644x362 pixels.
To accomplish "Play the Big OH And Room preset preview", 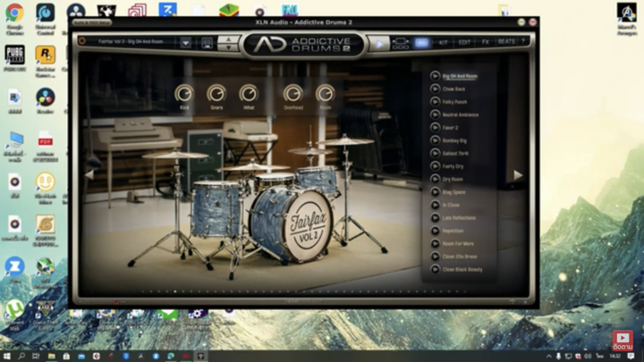I will pos(435,76).
